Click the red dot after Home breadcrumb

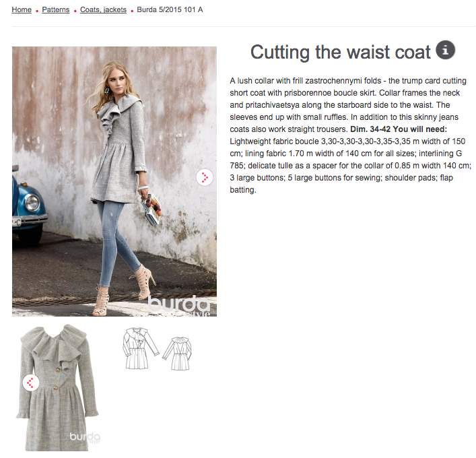37,11
